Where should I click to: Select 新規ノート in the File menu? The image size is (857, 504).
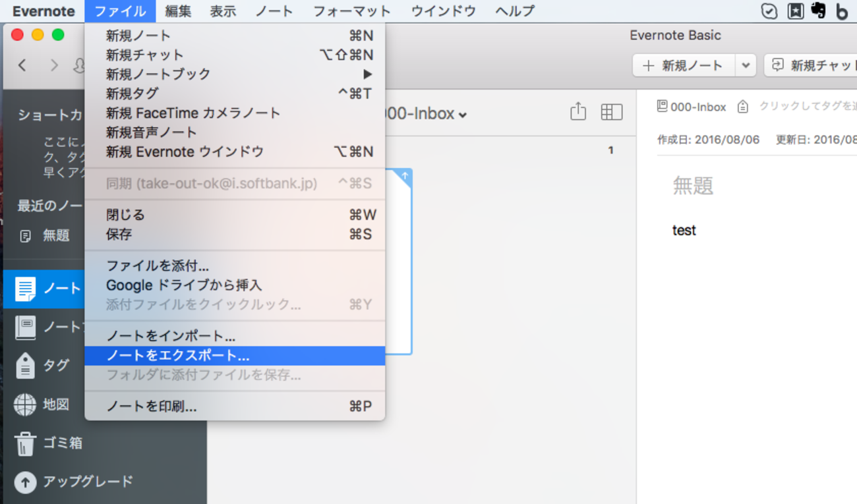coord(235,36)
